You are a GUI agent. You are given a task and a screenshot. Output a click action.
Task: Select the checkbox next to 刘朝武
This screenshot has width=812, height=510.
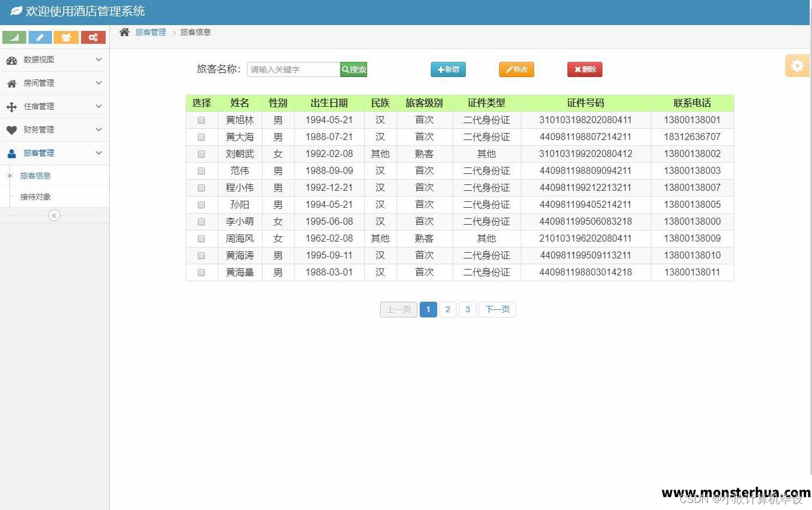[x=201, y=153]
